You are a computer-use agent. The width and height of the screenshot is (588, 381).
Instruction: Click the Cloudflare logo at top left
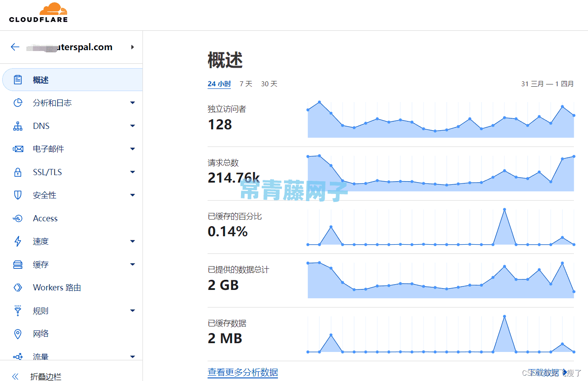click(39, 14)
